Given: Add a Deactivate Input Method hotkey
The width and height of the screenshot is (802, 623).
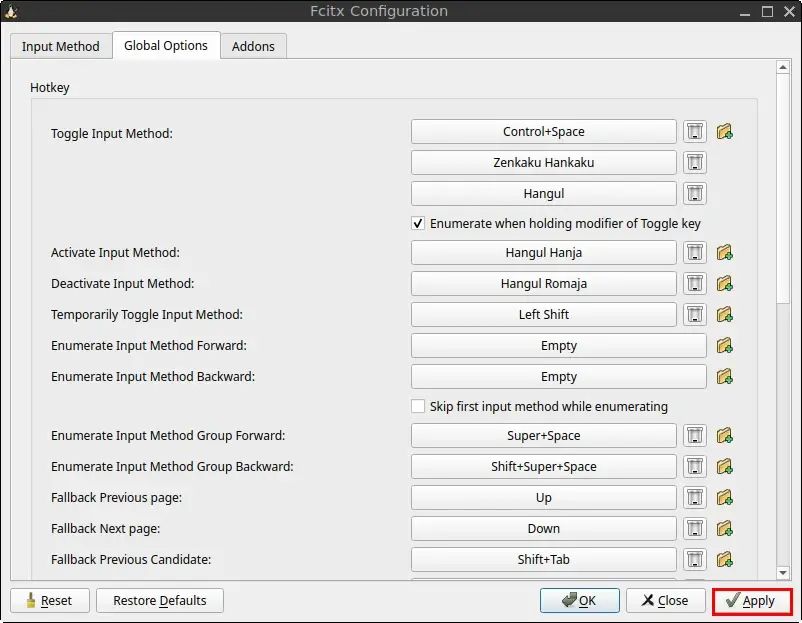Looking at the screenshot, I should pyautogui.click(x=724, y=283).
